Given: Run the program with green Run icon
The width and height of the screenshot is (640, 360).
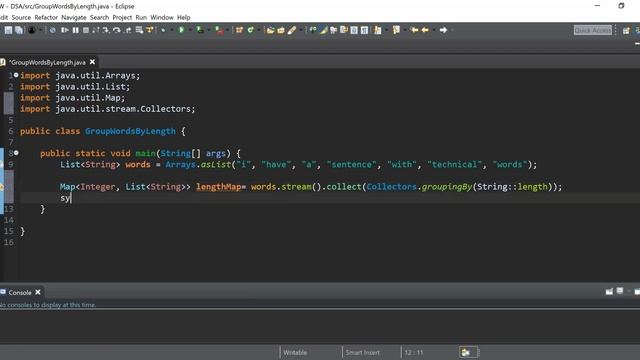Looking at the screenshot, I should point(181,30).
